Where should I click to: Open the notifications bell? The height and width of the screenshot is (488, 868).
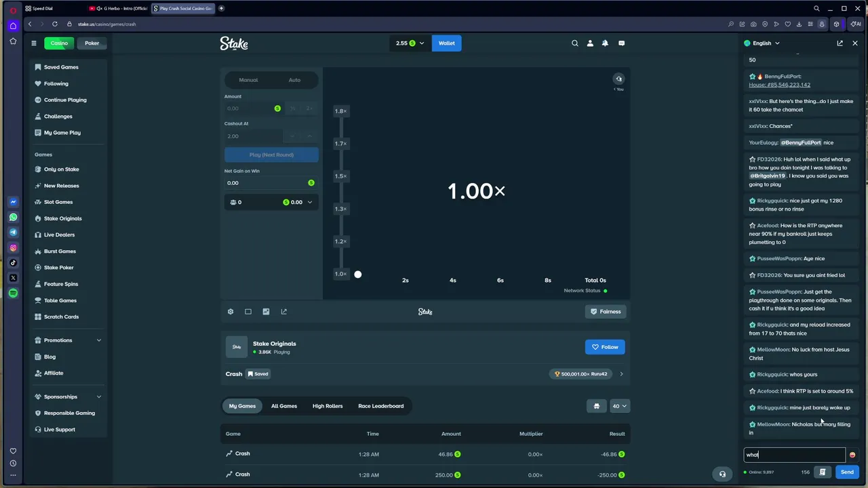pyautogui.click(x=605, y=43)
